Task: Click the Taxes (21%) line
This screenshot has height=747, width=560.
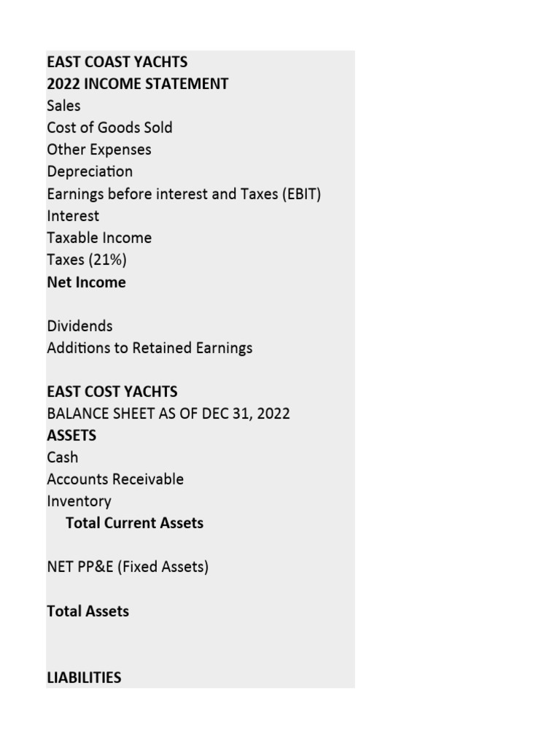Action: [x=81, y=260]
